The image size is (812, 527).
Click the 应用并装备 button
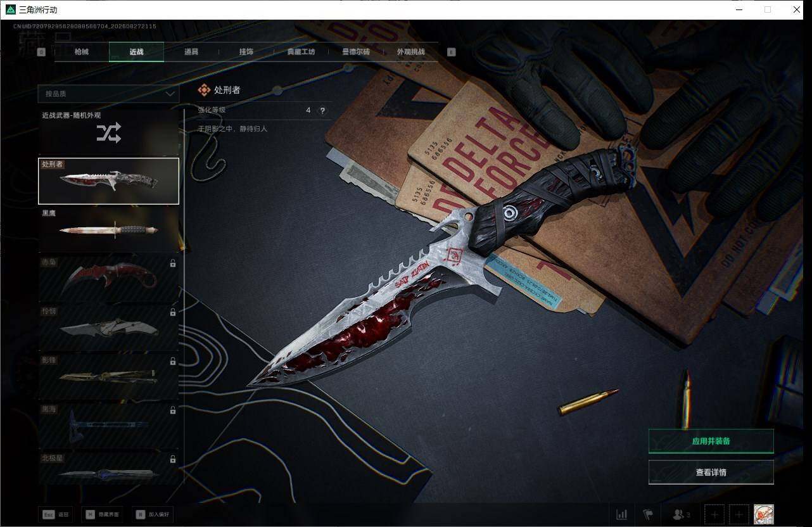click(x=711, y=441)
